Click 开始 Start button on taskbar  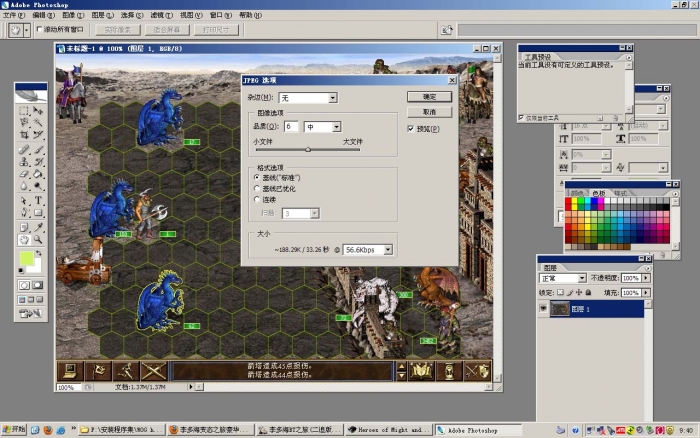click(x=14, y=430)
